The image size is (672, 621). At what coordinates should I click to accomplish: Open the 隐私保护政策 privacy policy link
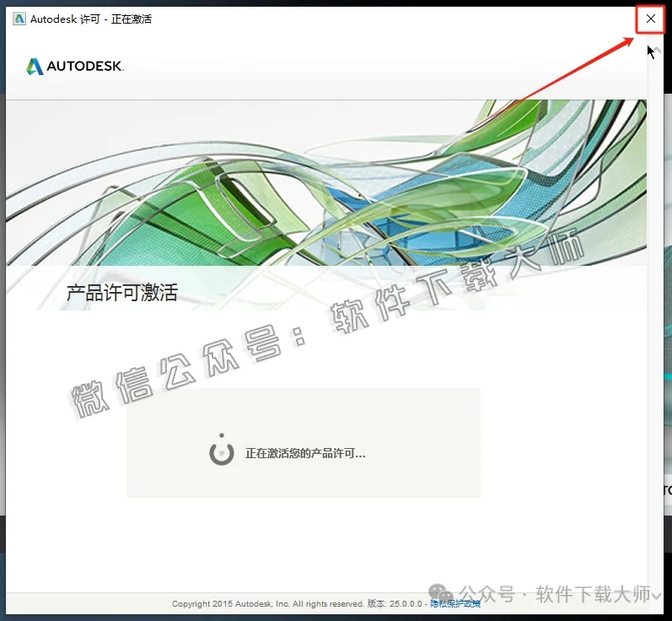pos(455,603)
